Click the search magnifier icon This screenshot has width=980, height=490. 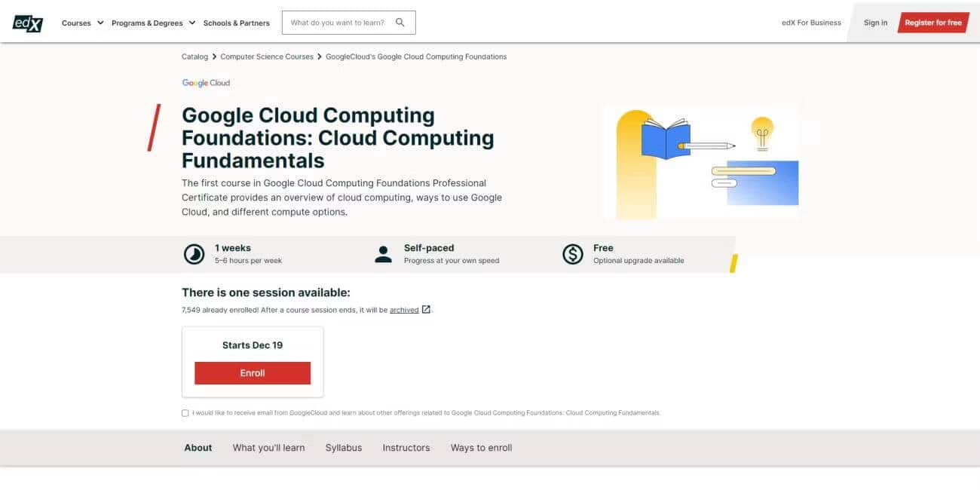(400, 23)
